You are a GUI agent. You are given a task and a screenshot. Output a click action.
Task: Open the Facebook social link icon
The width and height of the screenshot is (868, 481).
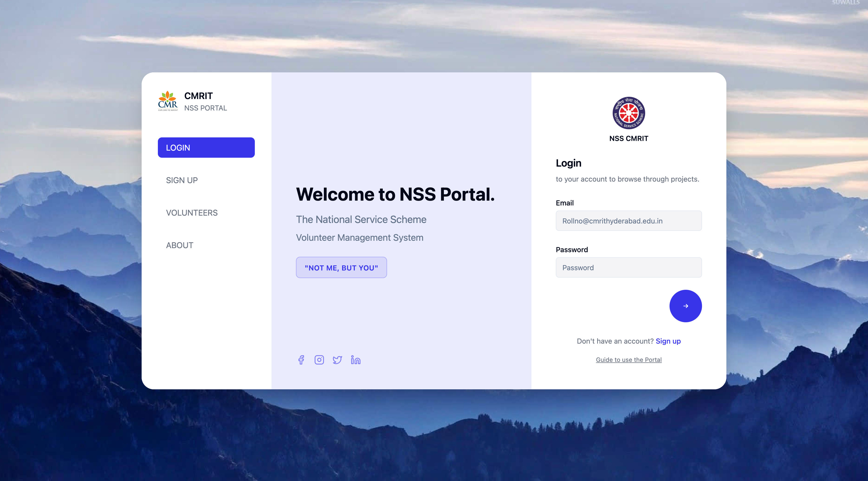[301, 360]
